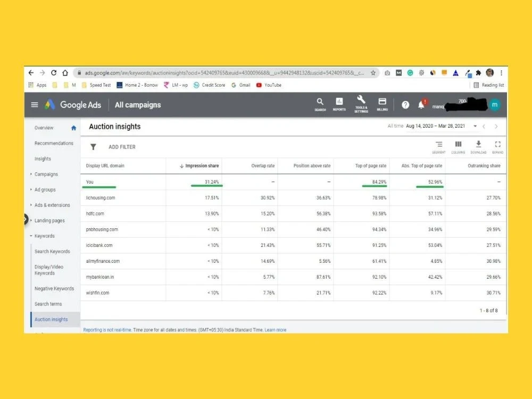Open the browser home page icon

pos(65,72)
